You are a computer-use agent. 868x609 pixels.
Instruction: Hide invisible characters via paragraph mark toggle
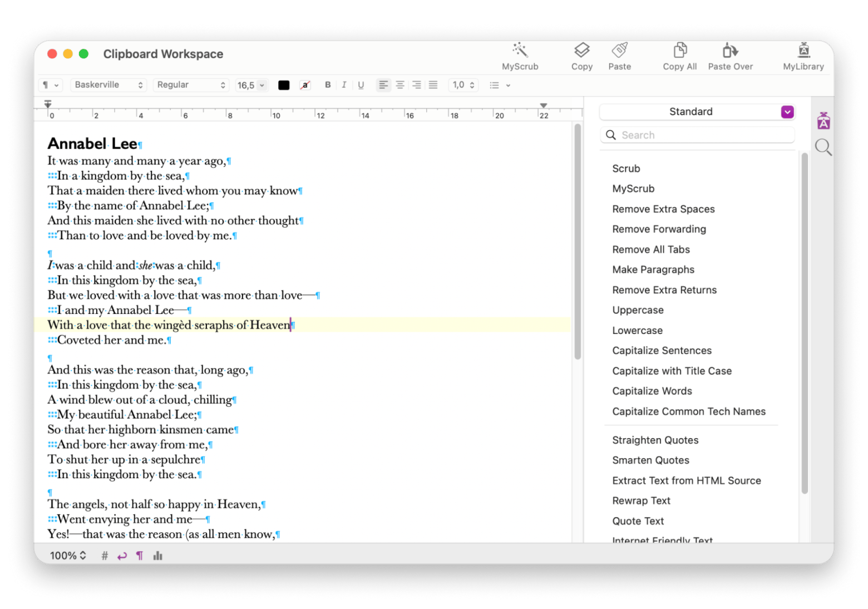pos(140,555)
